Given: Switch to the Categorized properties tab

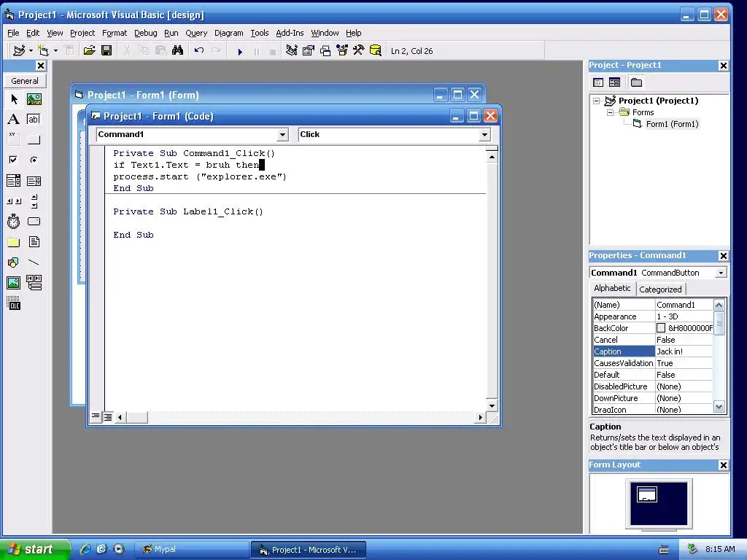Looking at the screenshot, I should (x=660, y=289).
